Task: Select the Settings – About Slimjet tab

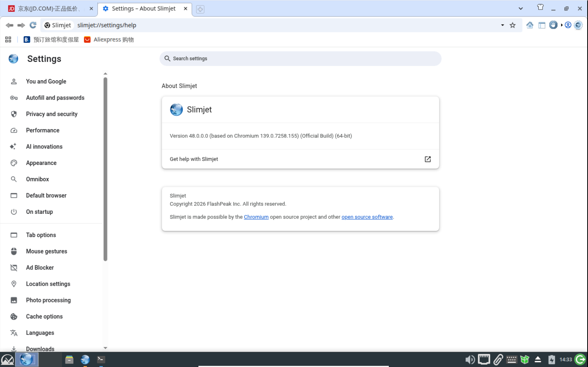Action: (144, 8)
